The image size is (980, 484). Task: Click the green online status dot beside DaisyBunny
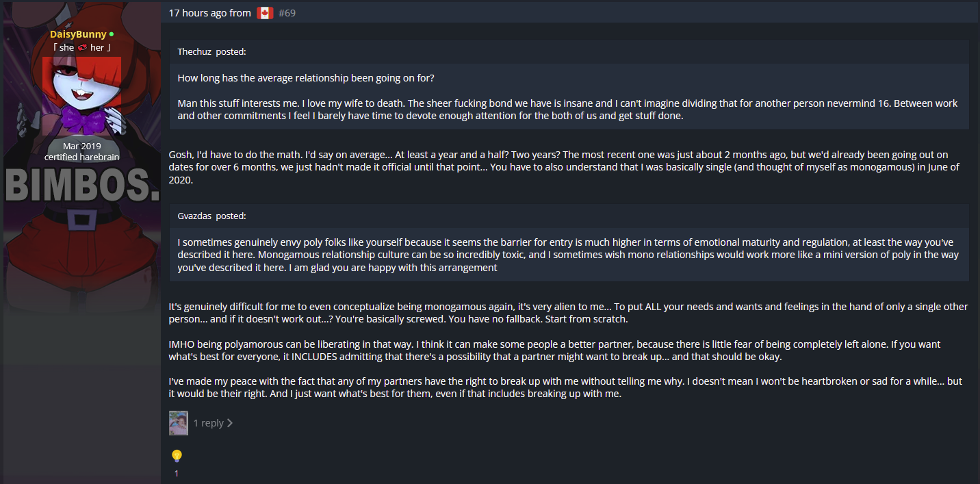point(112,34)
